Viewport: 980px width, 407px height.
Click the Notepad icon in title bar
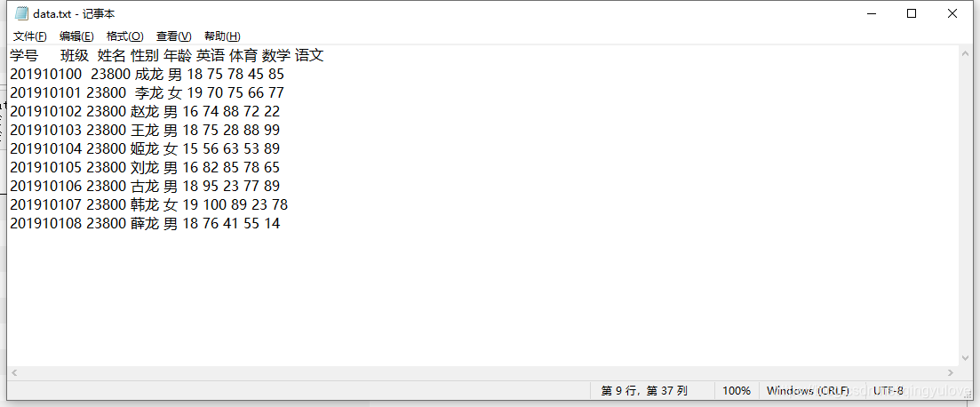click(22, 13)
